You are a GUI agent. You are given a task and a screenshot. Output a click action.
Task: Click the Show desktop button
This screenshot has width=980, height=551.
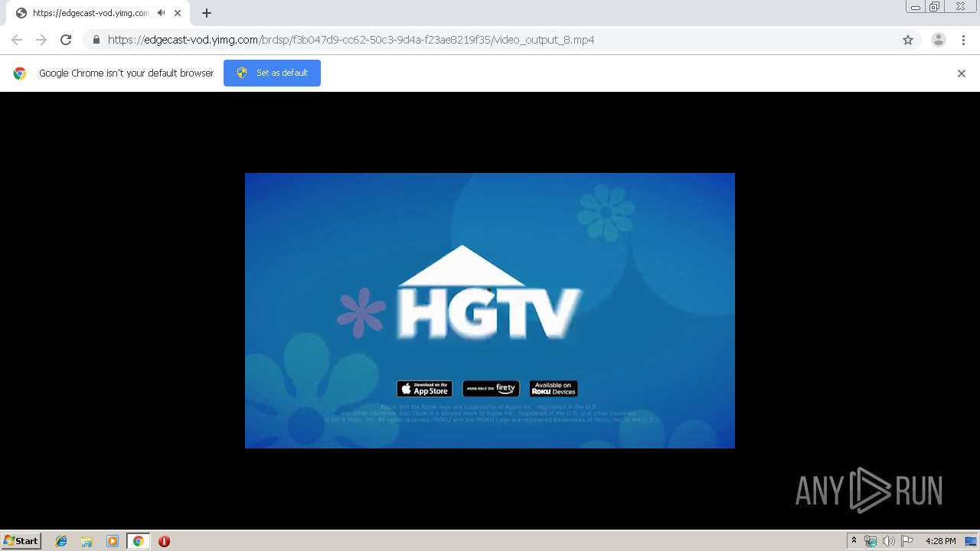[972, 541]
